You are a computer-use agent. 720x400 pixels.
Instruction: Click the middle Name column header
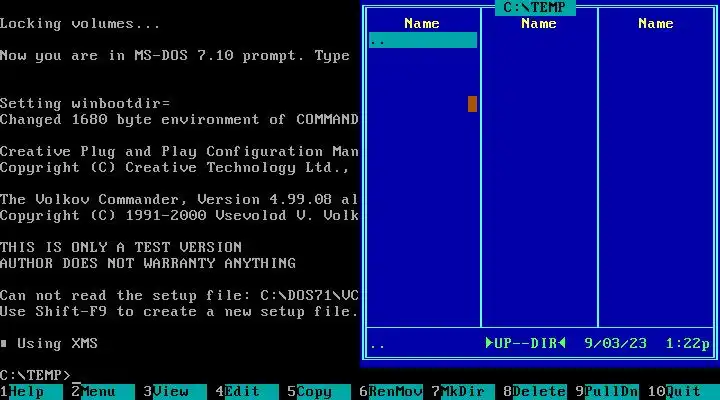point(539,24)
